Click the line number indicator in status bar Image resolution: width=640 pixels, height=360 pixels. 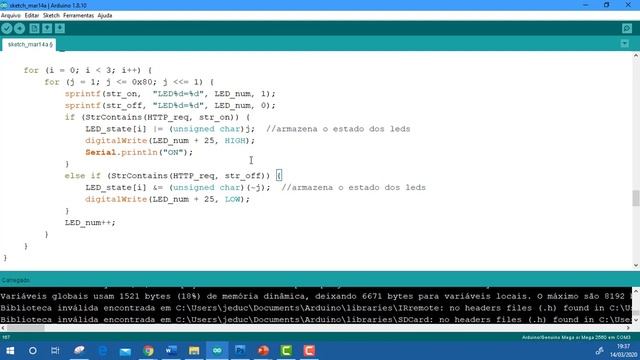point(6,337)
